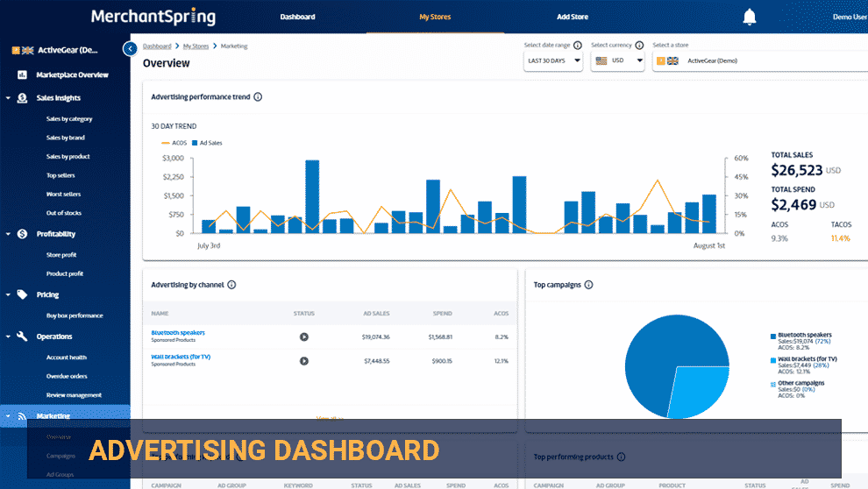Click the Marketing feed icon
This screenshot has width=868, height=489.
22,416
